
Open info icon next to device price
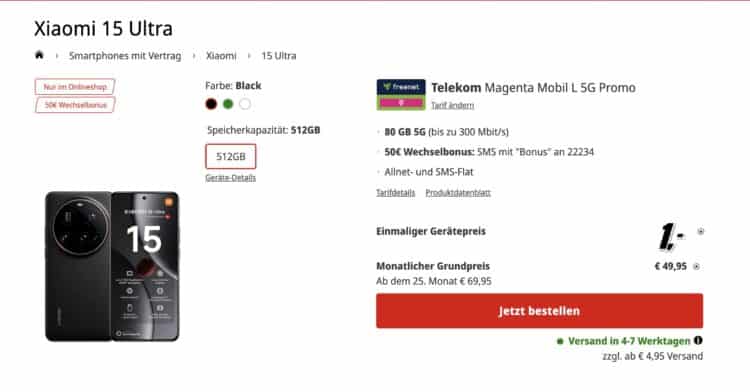700,231
